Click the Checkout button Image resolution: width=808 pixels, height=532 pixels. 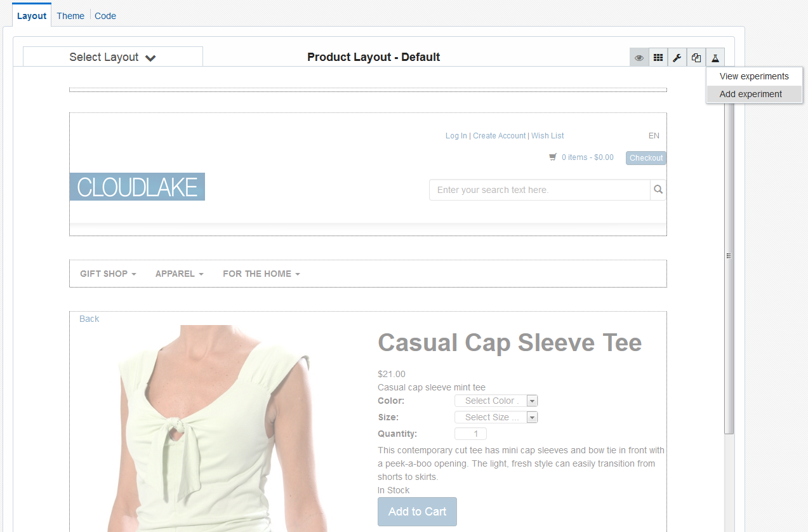click(646, 158)
